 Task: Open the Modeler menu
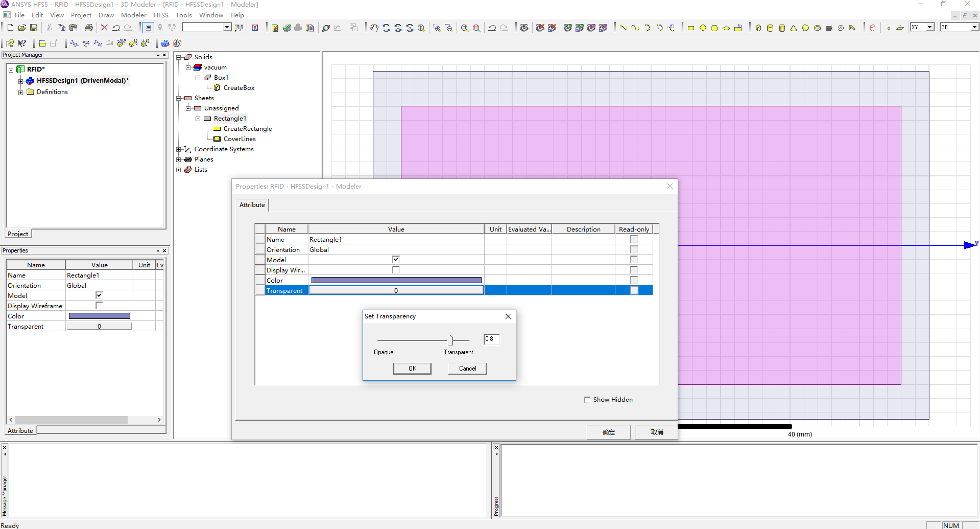point(134,15)
